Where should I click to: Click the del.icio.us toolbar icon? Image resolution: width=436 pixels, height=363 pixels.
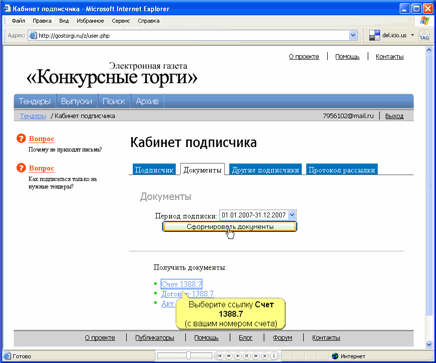click(x=374, y=35)
